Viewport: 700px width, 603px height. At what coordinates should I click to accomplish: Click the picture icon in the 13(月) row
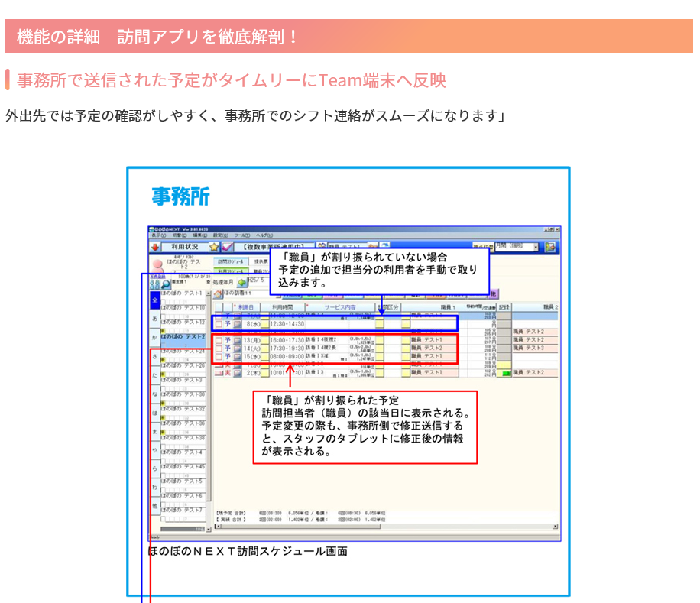[238, 340]
